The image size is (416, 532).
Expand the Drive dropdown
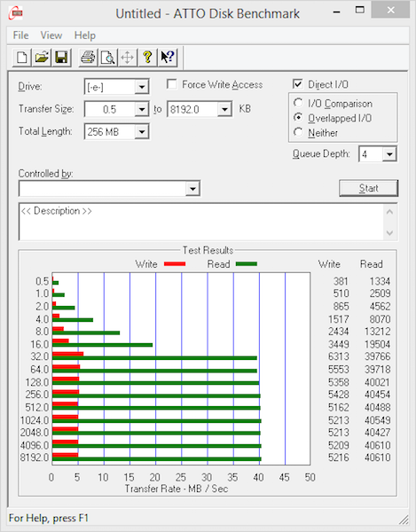pyautogui.click(x=142, y=87)
